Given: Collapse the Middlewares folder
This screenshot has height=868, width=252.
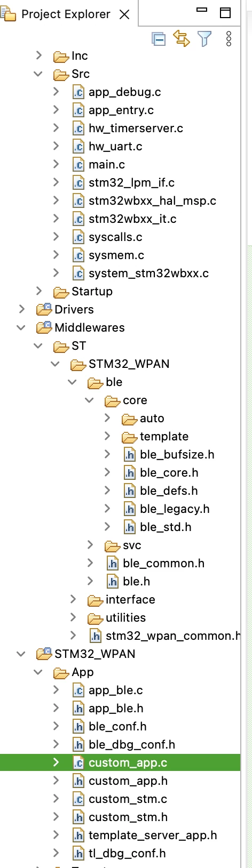Looking at the screenshot, I should (x=21, y=327).
